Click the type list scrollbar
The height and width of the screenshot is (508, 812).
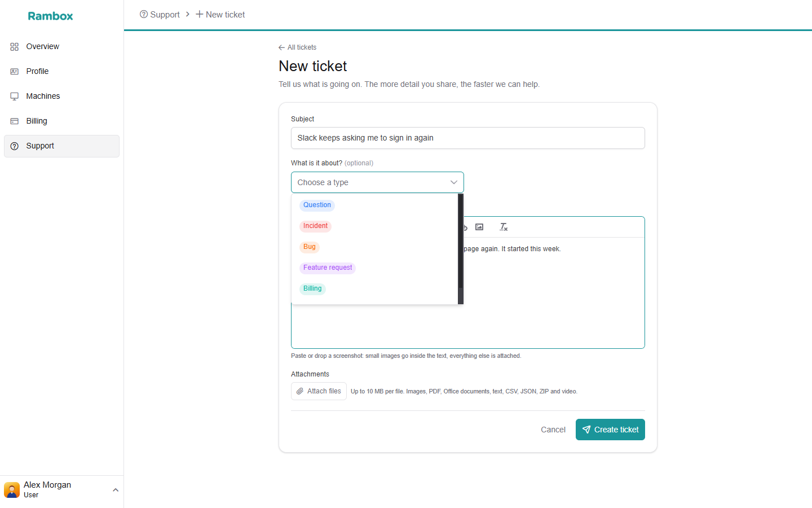coord(461,249)
